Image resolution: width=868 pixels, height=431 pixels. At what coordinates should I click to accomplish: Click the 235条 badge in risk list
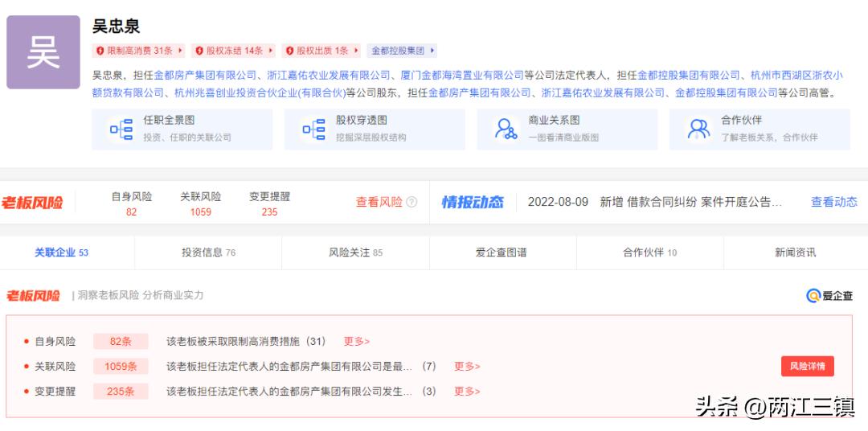(121, 391)
